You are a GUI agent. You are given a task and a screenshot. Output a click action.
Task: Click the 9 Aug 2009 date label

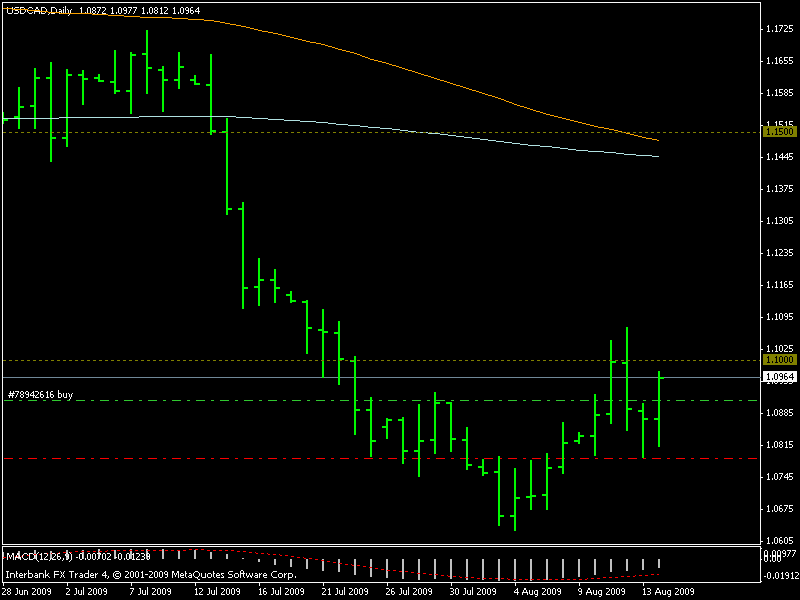601,591
